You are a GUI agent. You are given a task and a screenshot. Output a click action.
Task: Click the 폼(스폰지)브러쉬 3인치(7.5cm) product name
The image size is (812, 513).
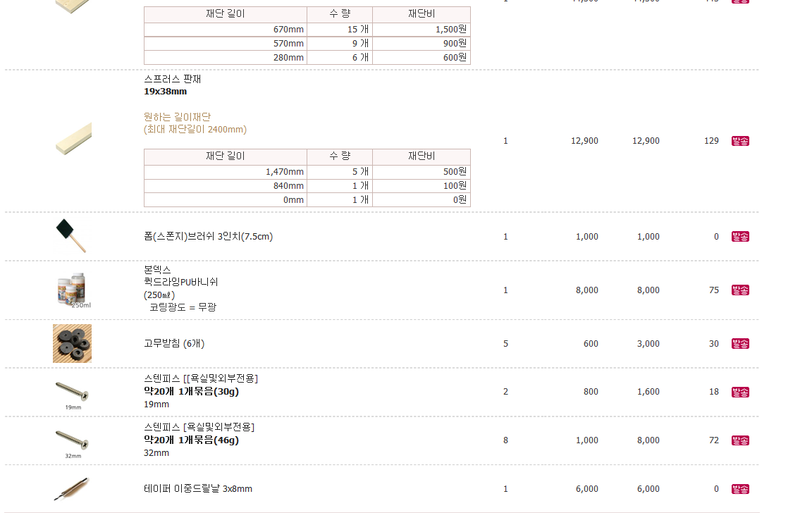click(x=208, y=237)
